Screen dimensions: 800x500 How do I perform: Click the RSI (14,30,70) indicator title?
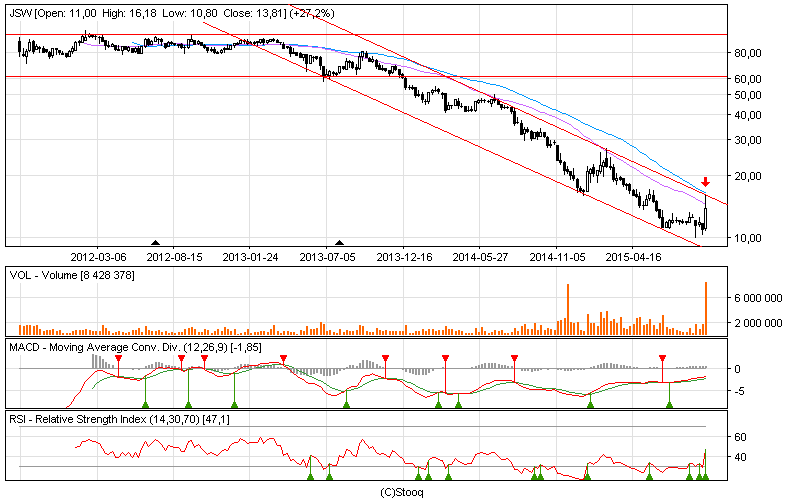tap(119, 419)
